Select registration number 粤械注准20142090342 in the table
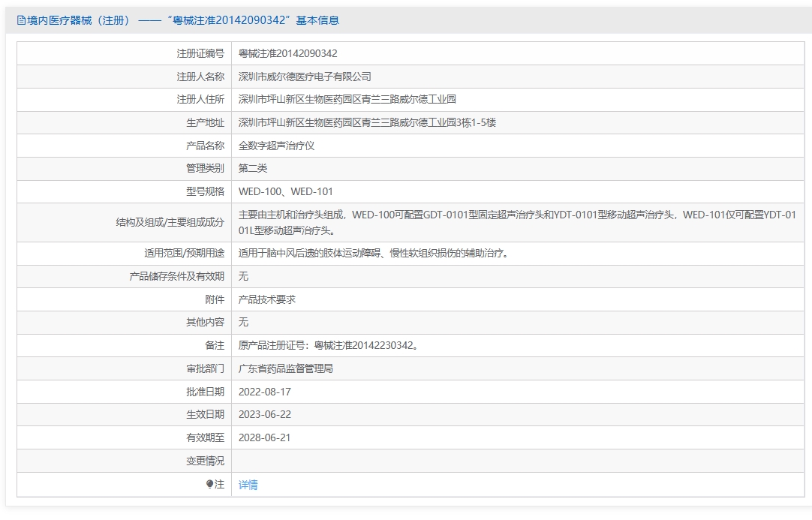Screen dimensions: 812x520 click(x=288, y=53)
